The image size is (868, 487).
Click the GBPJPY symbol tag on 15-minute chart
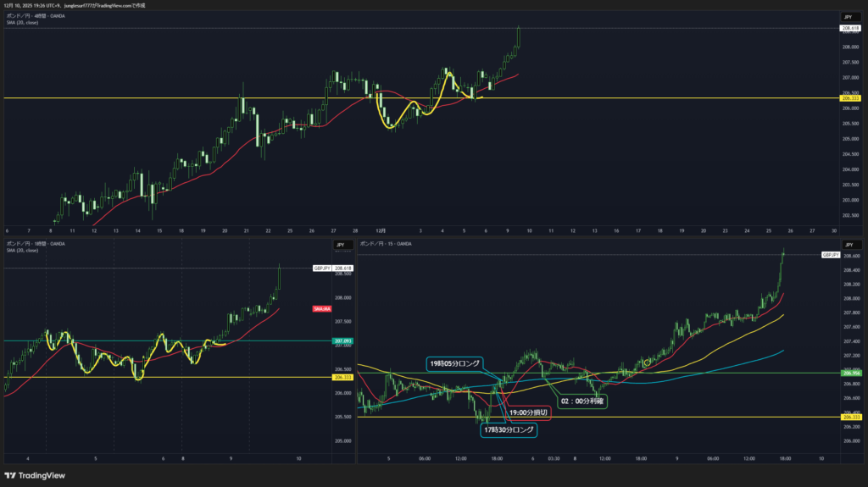(830, 254)
